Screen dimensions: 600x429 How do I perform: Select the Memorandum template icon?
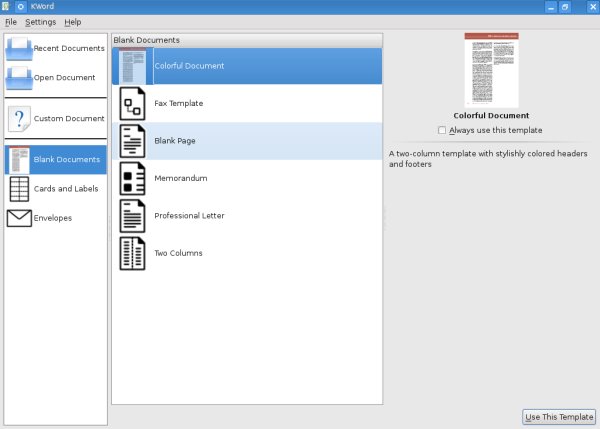tap(132, 179)
